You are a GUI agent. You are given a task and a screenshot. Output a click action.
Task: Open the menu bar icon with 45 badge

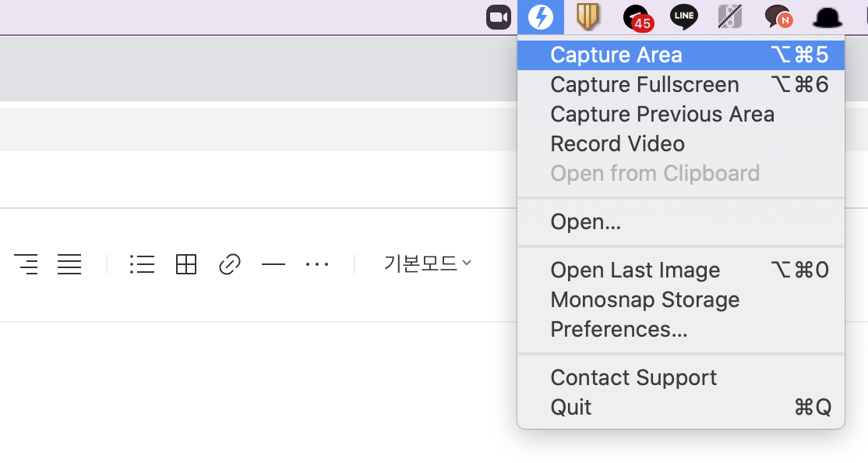coord(637,18)
